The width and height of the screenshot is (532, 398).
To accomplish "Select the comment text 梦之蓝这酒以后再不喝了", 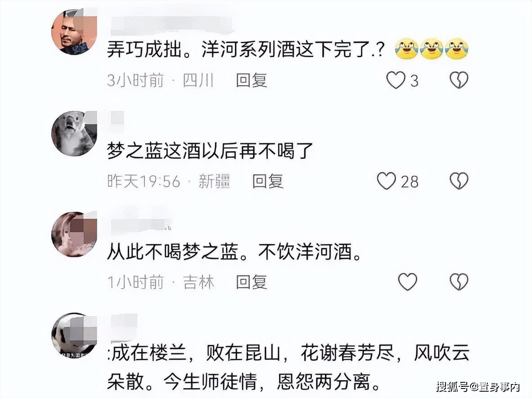I will [210, 151].
